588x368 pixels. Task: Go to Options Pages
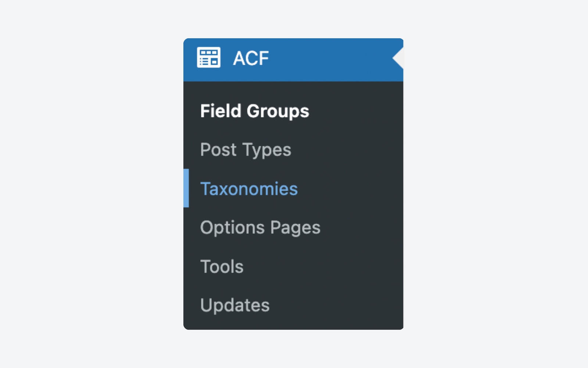pyautogui.click(x=260, y=227)
